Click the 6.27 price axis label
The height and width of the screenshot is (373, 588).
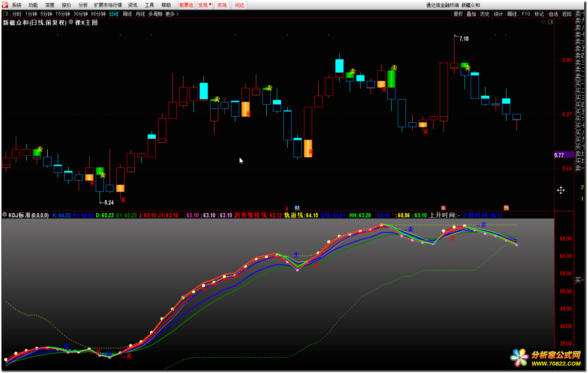click(567, 114)
